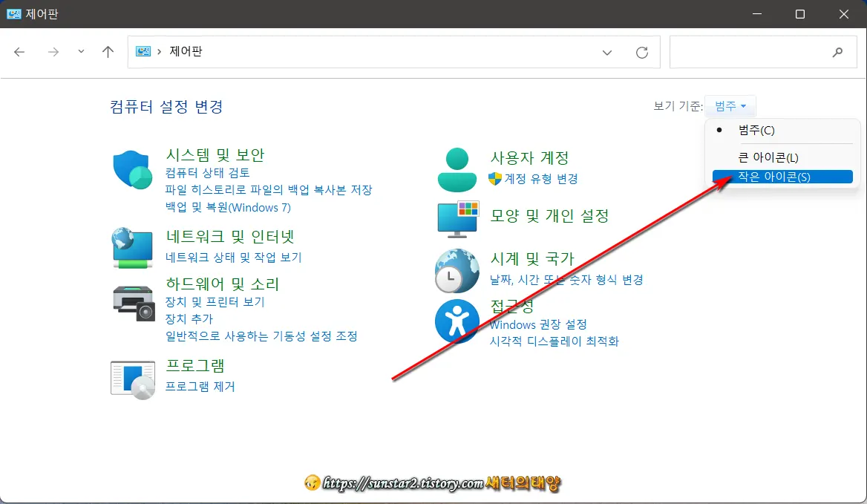
Task: Open 프로그램 제거 link
Action: tap(199, 386)
